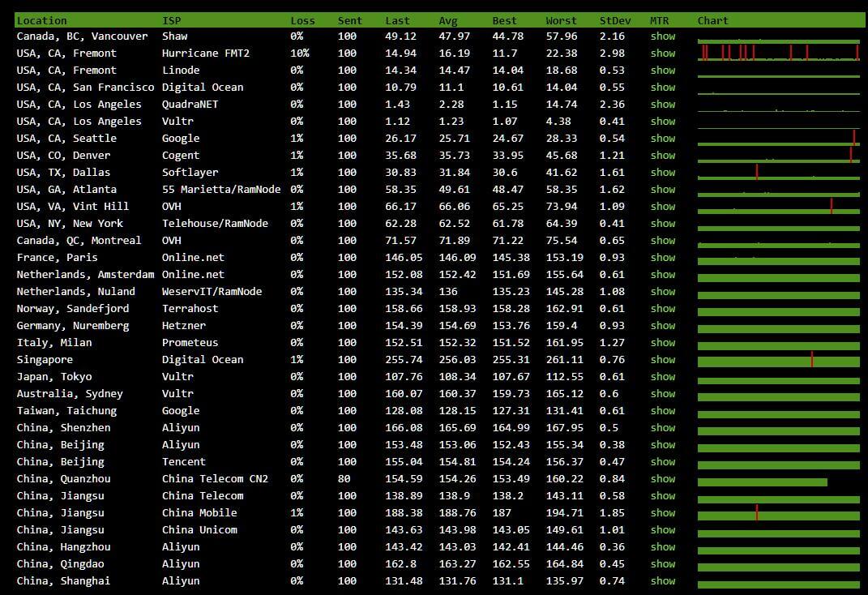The height and width of the screenshot is (595, 868).
Task: Click the Location column header
Action: 41,20
